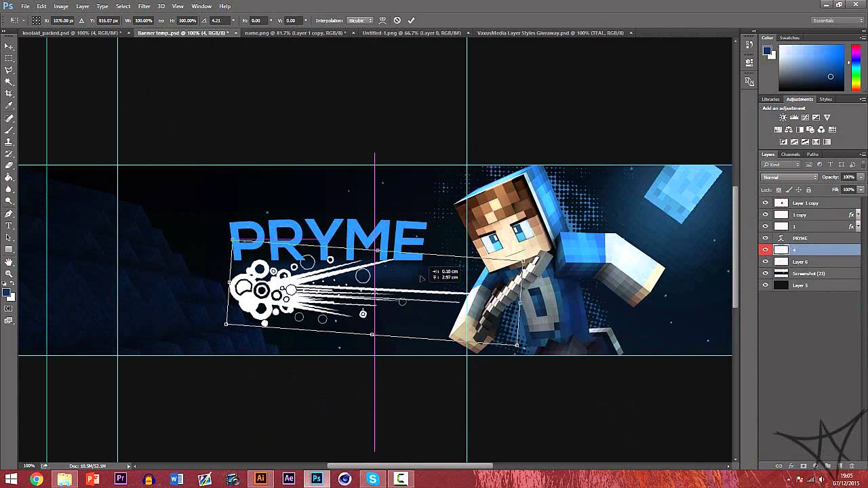Select the Clone Stamp tool
Screen dimensions: 868x488
point(9,142)
